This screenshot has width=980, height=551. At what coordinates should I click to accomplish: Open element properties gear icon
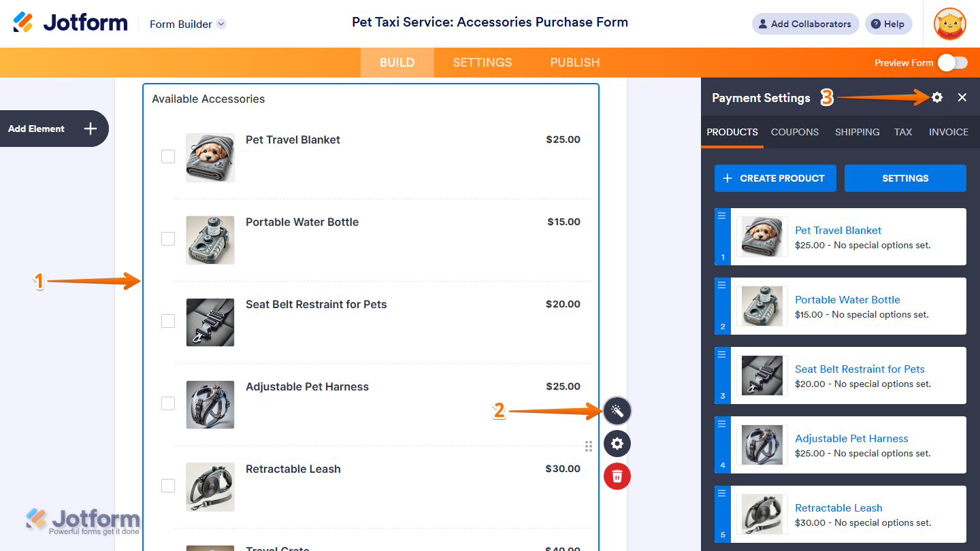pyautogui.click(x=617, y=444)
